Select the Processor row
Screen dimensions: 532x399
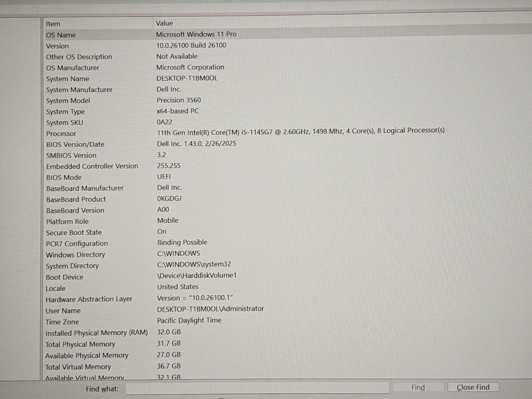(x=61, y=134)
